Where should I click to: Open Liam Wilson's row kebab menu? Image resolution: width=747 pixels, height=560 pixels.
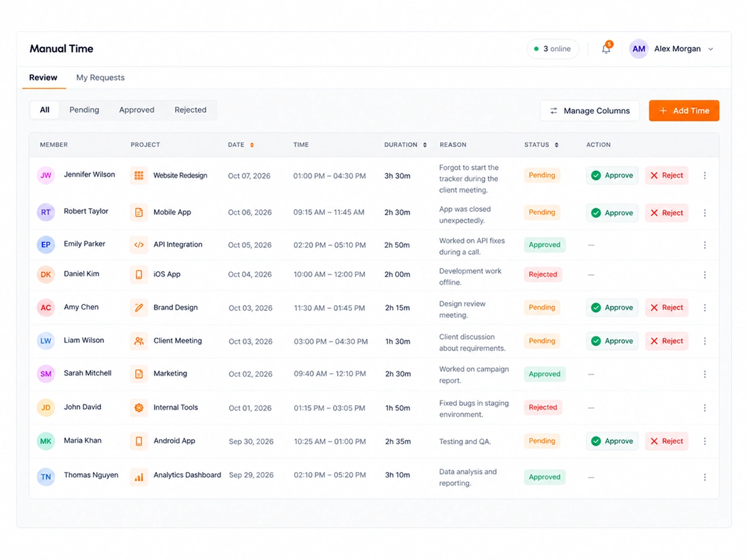[705, 341]
